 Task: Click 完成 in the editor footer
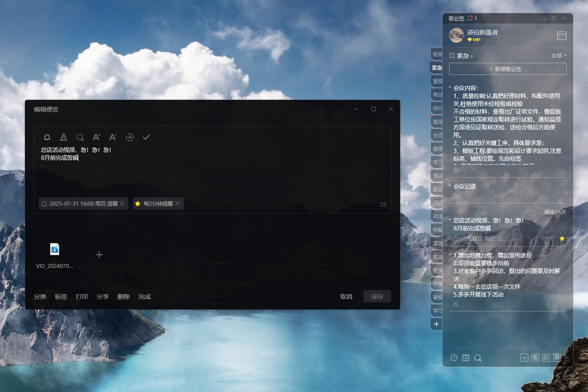click(x=145, y=297)
